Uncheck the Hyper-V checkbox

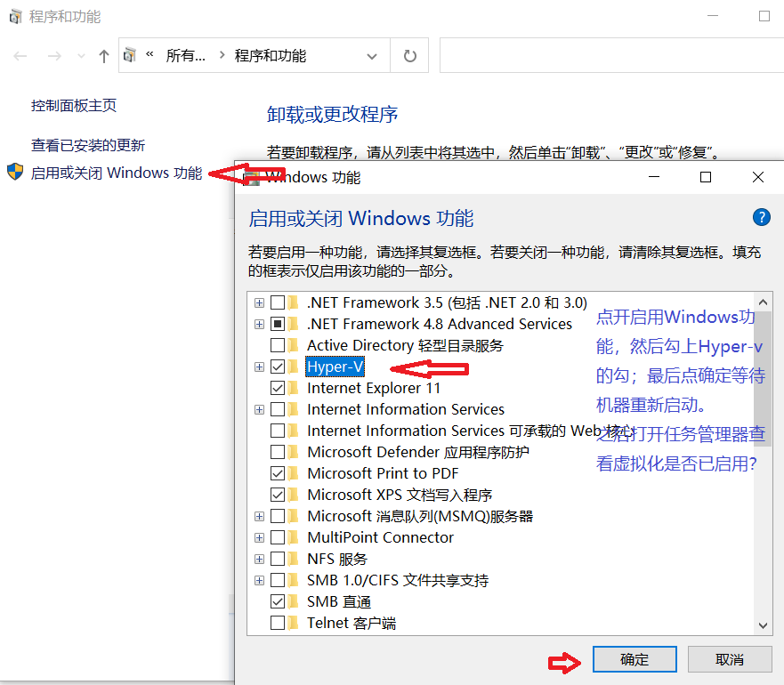click(278, 367)
